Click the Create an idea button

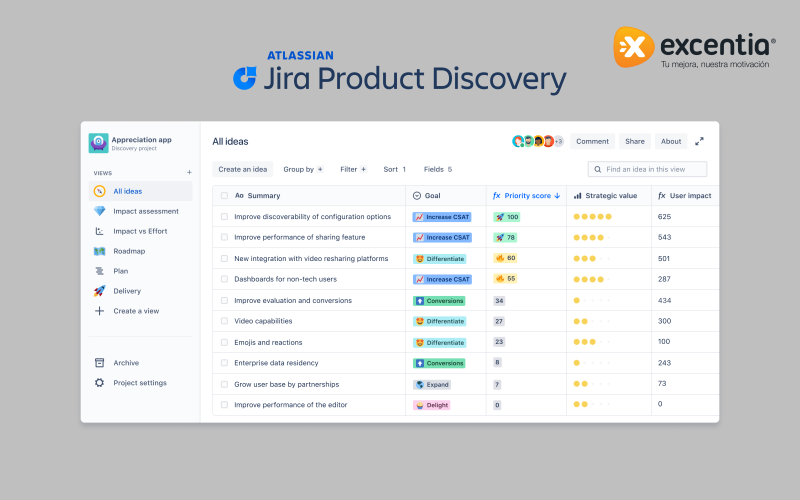243,169
